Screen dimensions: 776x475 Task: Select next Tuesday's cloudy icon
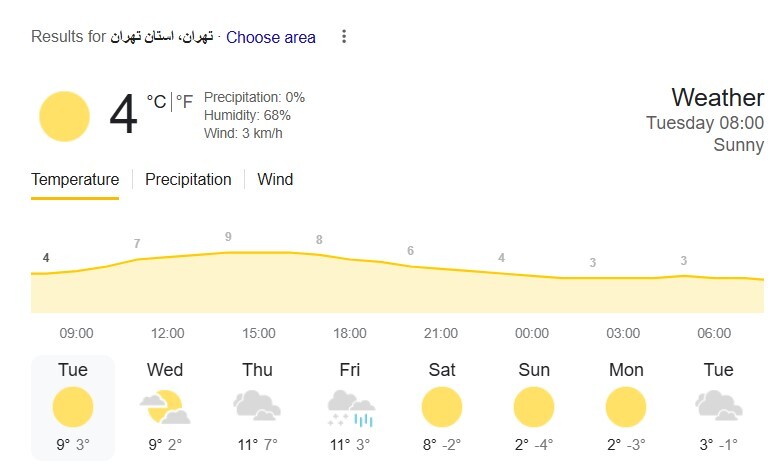pos(719,406)
